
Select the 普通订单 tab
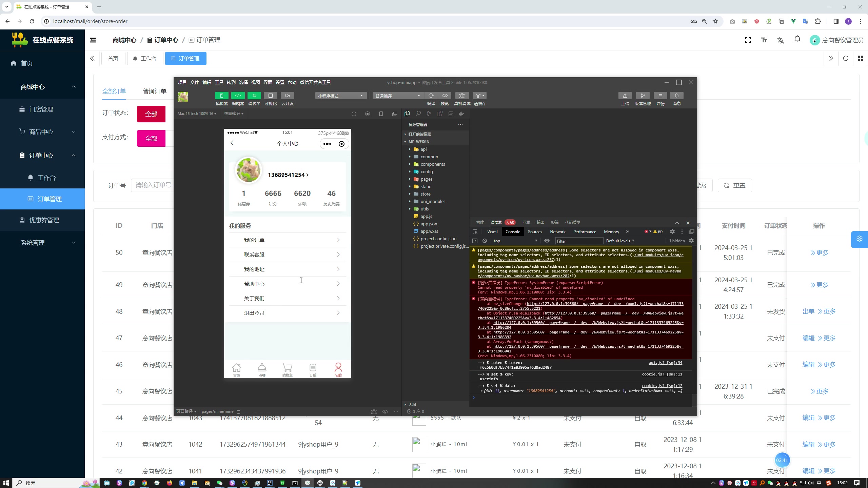coord(155,91)
